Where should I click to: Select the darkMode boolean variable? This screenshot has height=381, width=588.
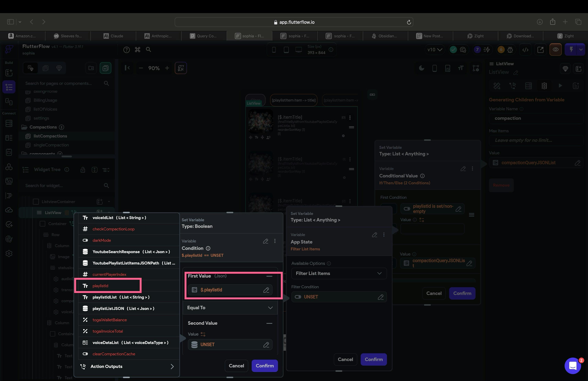click(102, 240)
